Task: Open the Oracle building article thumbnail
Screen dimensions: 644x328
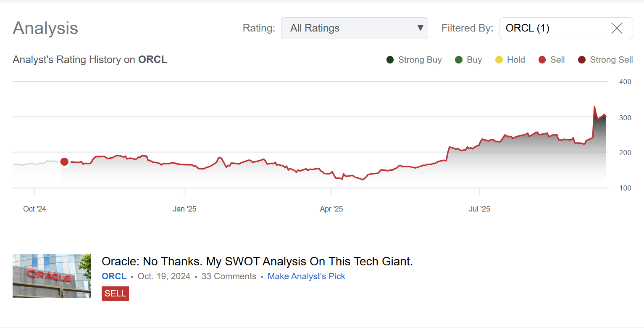Action: (52, 276)
